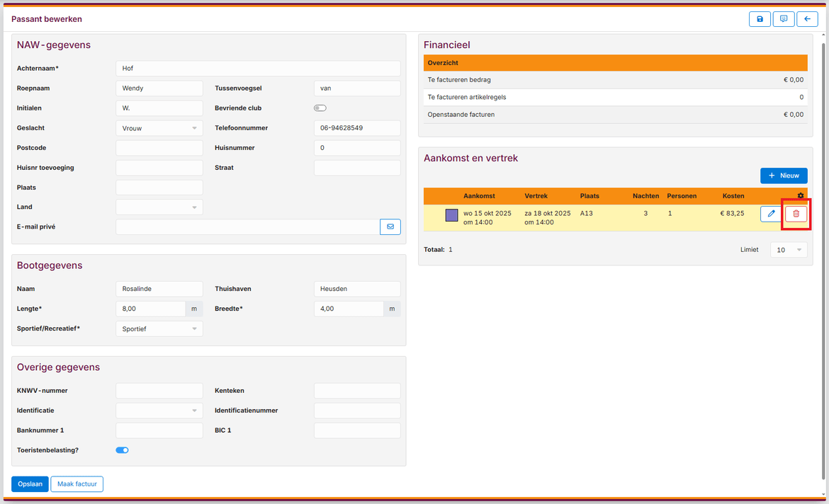This screenshot has width=829, height=504.
Task: Disable the Toeristenbelasting toggle
Action: (x=122, y=449)
